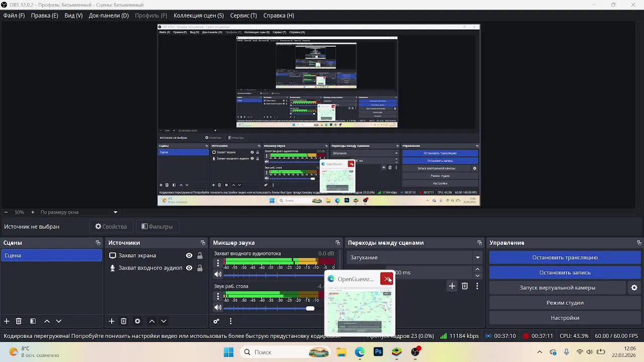
Task: Open source properties gear in Источники toolbar
Action: coord(137,321)
